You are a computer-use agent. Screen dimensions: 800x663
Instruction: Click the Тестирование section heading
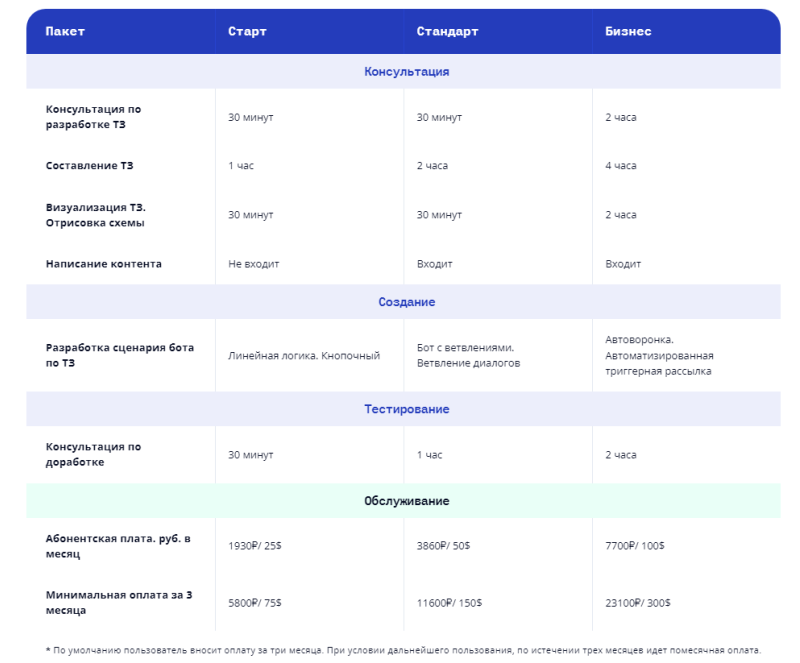click(407, 409)
